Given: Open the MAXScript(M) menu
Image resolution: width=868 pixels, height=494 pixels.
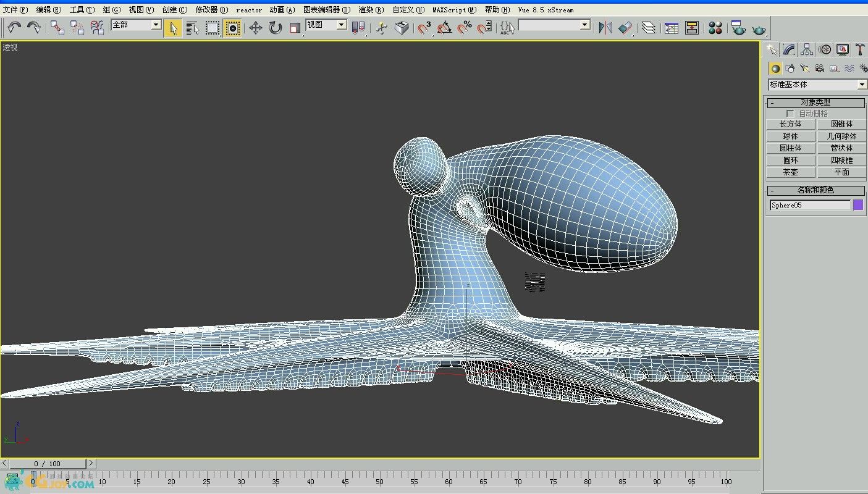Looking at the screenshot, I should click(455, 10).
